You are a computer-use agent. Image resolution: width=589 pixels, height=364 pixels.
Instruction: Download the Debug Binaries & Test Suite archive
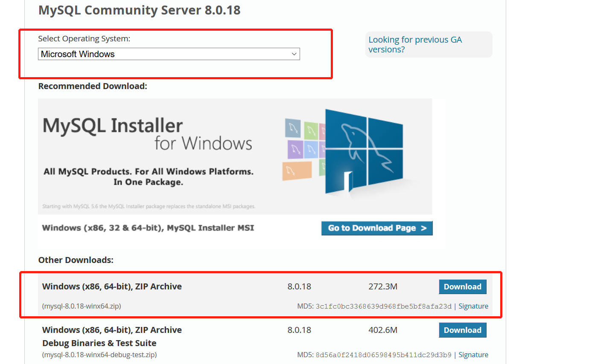462,330
